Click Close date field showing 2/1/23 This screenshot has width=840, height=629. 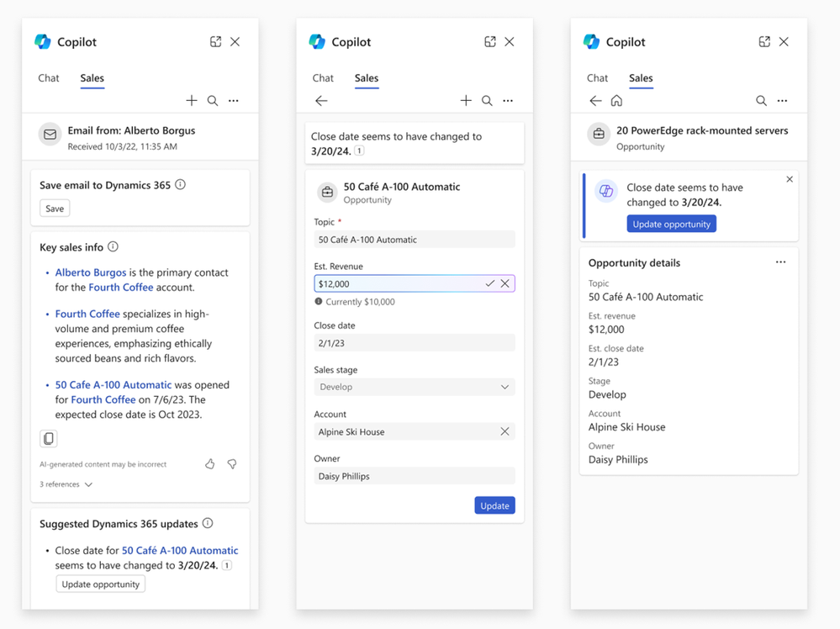point(415,343)
